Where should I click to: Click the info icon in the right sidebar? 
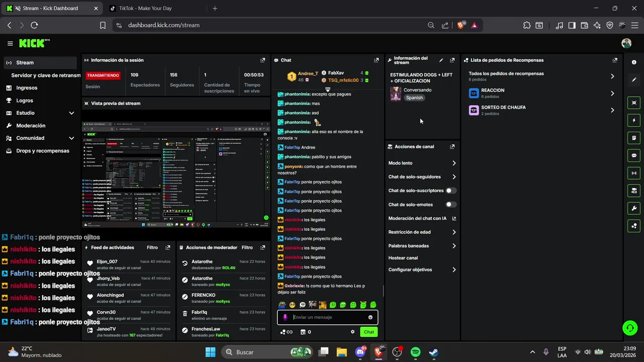pos(634,62)
